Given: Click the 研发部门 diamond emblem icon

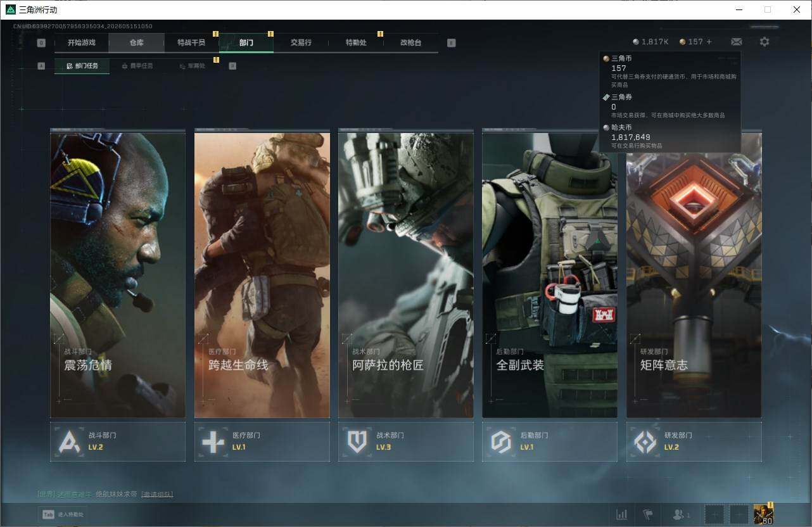Looking at the screenshot, I should [x=645, y=441].
